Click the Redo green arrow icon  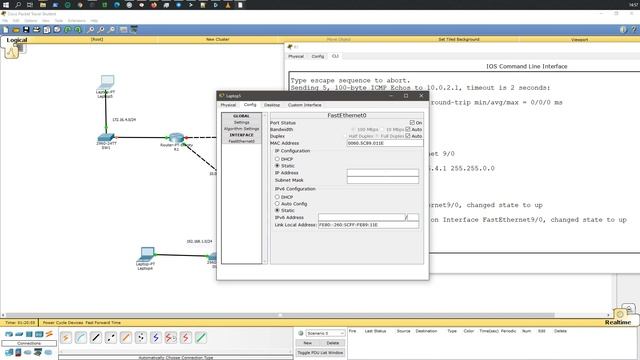pyautogui.click(x=78, y=29)
